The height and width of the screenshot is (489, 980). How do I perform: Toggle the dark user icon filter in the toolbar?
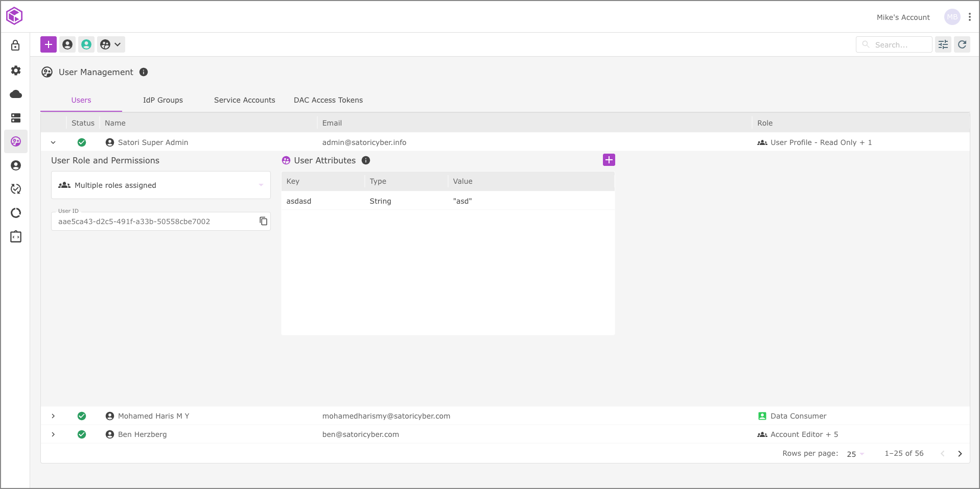(67, 44)
